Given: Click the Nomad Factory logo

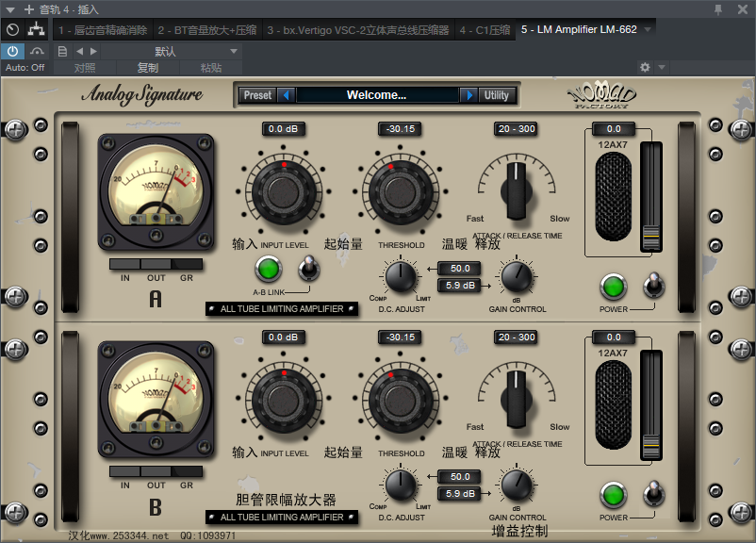Looking at the screenshot, I should (x=601, y=94).
